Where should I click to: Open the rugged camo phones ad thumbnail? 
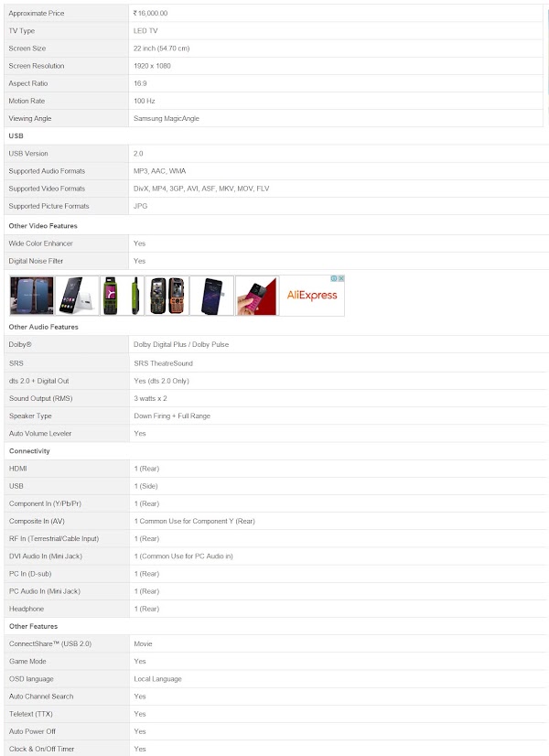pyautogui.click(x=167, y=296)
